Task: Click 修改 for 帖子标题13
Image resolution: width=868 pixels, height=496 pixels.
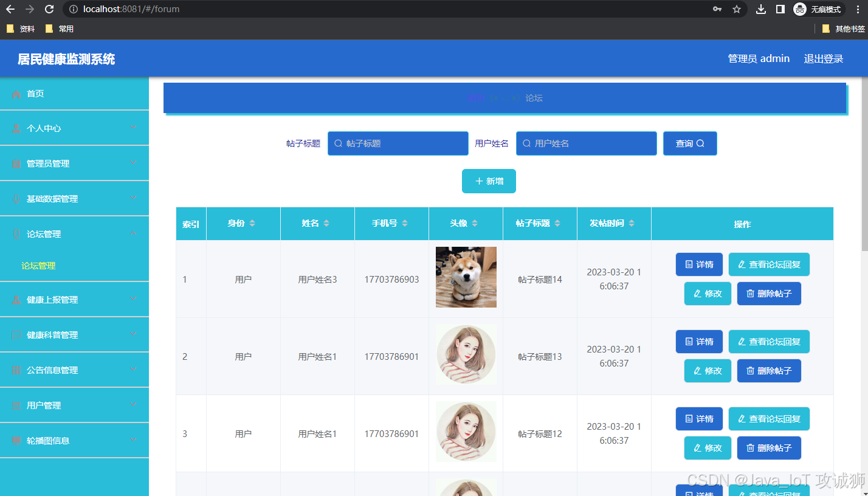Action: (708, 371)
